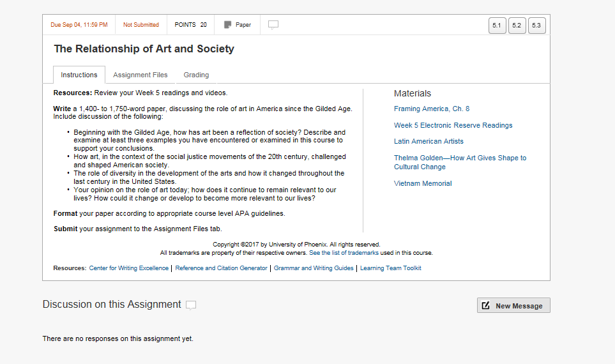This screenshot has height=364, width=615.
Task: Follow the list of trademarks link
Action: 344,253
